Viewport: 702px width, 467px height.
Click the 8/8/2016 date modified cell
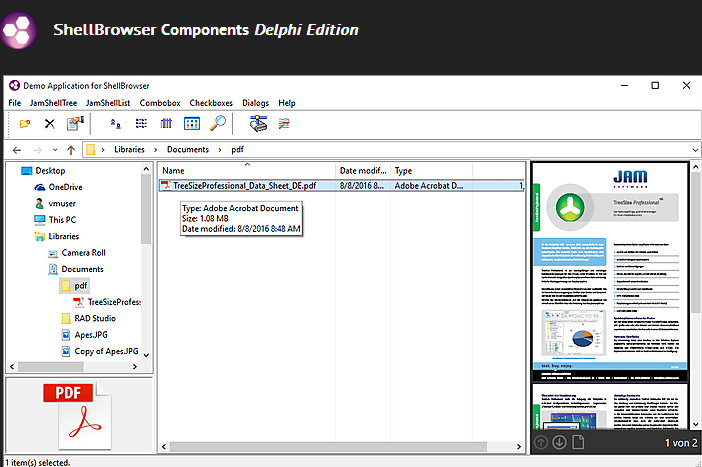click(x=362, y=186)
